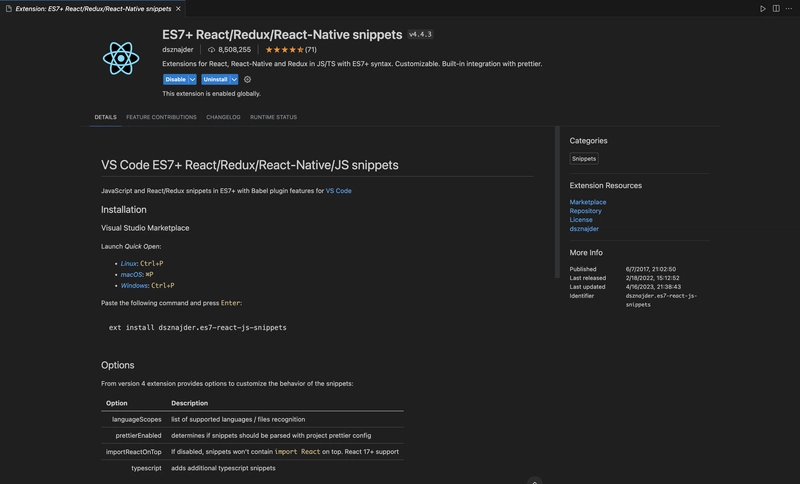Click the Run play icon in editor toolbar
Image resolution: width=800 pixels, height=484 pixels.
(763, 9)
